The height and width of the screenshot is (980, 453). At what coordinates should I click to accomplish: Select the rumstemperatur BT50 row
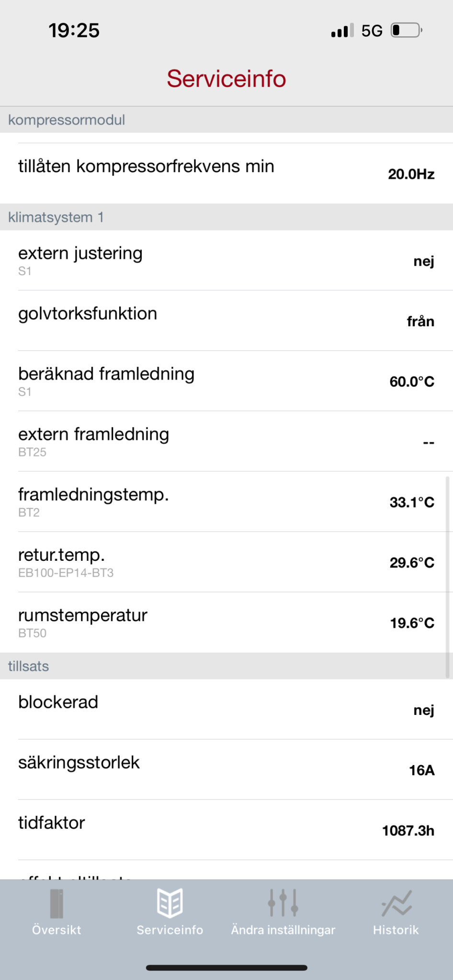pyautogui.click(x=226, y=623)
